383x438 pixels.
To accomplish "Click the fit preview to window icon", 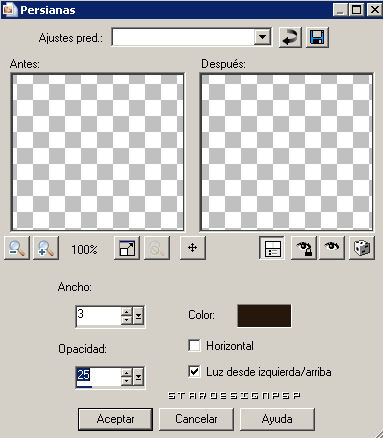I will pos(127,248).
